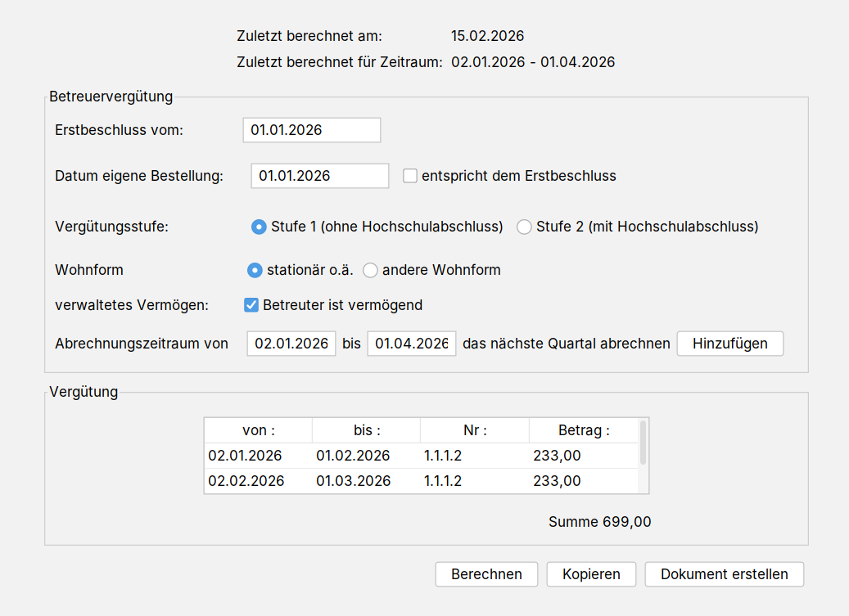Click the 'bis :' column header

[366, 430]
